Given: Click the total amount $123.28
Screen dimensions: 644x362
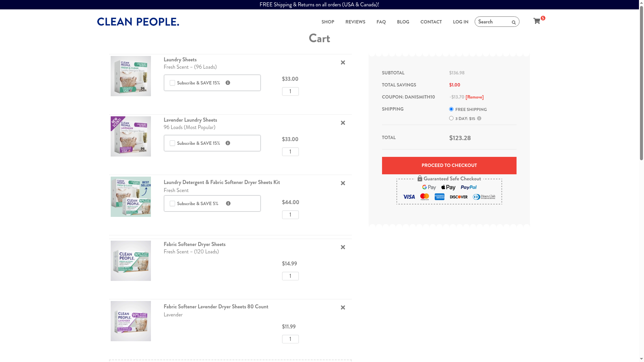Looking at the screenshot, I should (x=460, y=138).
